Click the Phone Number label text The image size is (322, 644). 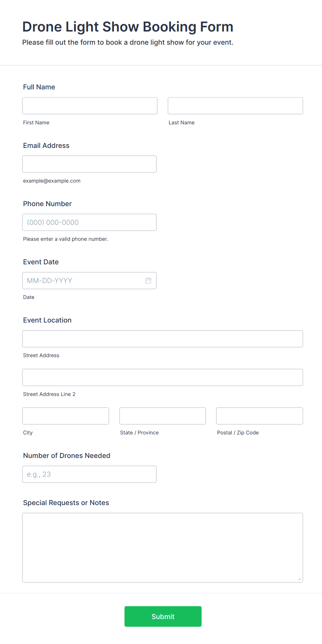(47, 204)
